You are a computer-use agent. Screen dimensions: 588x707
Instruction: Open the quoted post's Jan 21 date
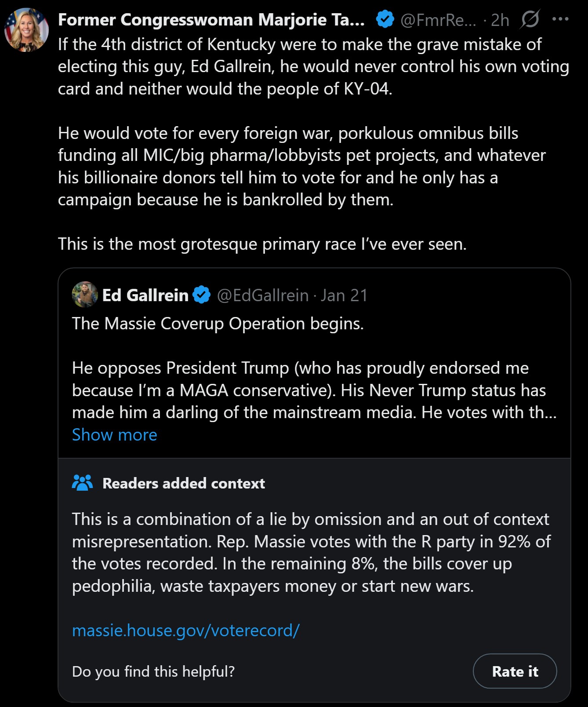tap(344, 295)
